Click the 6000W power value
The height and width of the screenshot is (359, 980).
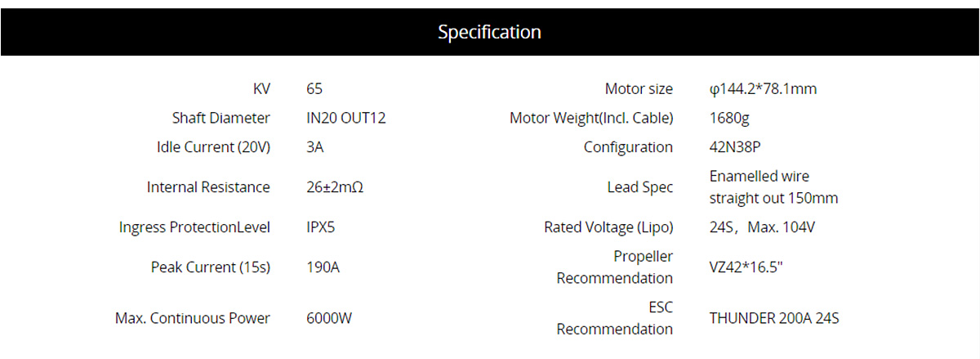pyautogui.click(x=329, y=318)
